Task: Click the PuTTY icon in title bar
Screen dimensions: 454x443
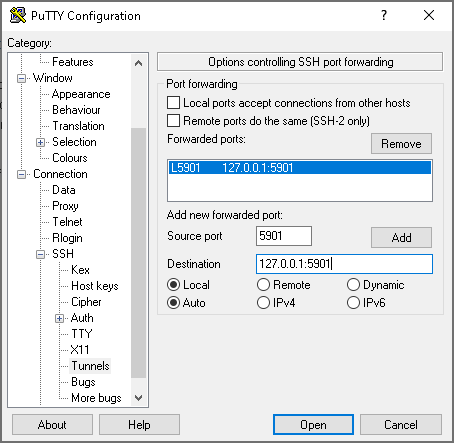Action: [x=18, y=15]
